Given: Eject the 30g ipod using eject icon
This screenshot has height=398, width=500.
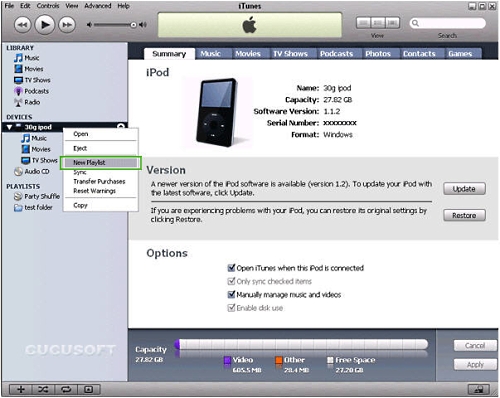Looking at the screenshot, I should pos(121,126).
